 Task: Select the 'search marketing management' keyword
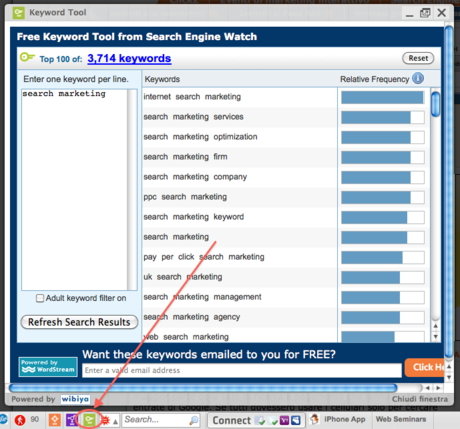(202, 297)
